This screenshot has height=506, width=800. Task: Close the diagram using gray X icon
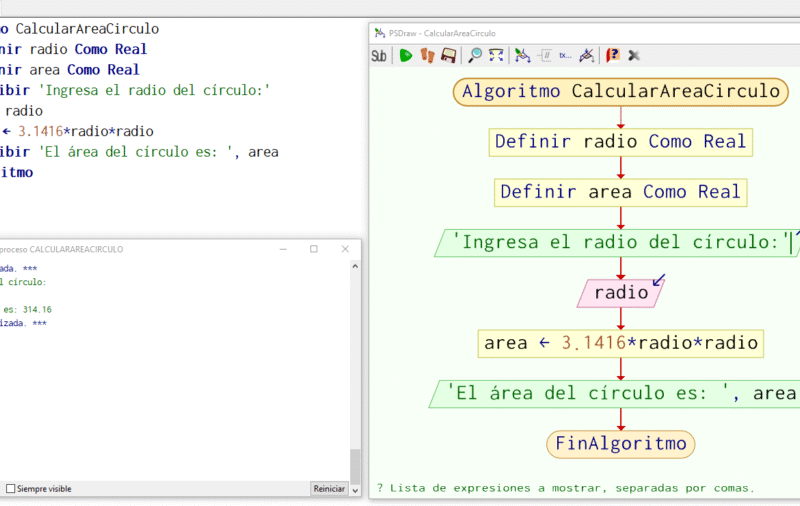pos(634,56)
